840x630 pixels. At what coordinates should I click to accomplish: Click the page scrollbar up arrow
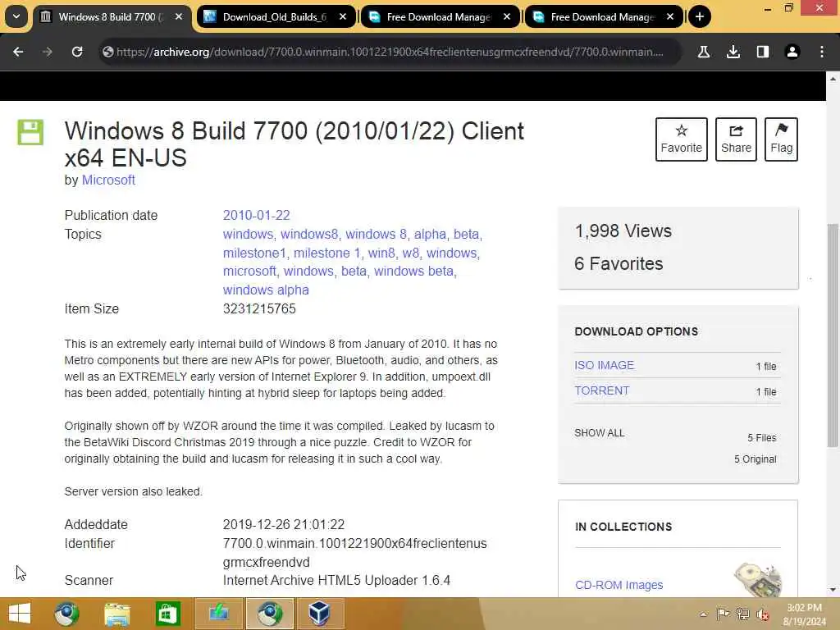(x=833, y=78)
